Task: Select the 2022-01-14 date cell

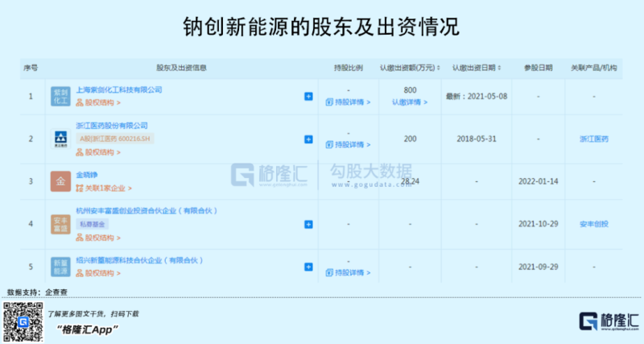Action: 538,181
